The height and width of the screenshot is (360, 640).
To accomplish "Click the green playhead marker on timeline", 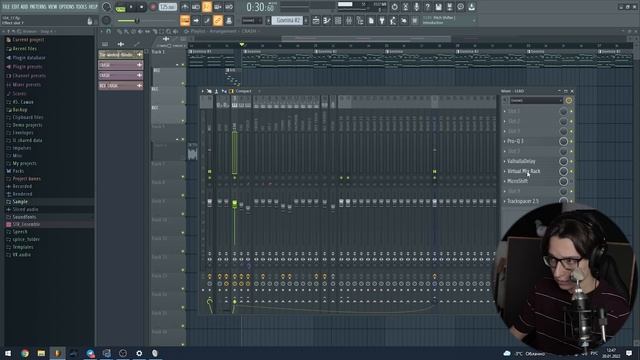I will 242,44.
